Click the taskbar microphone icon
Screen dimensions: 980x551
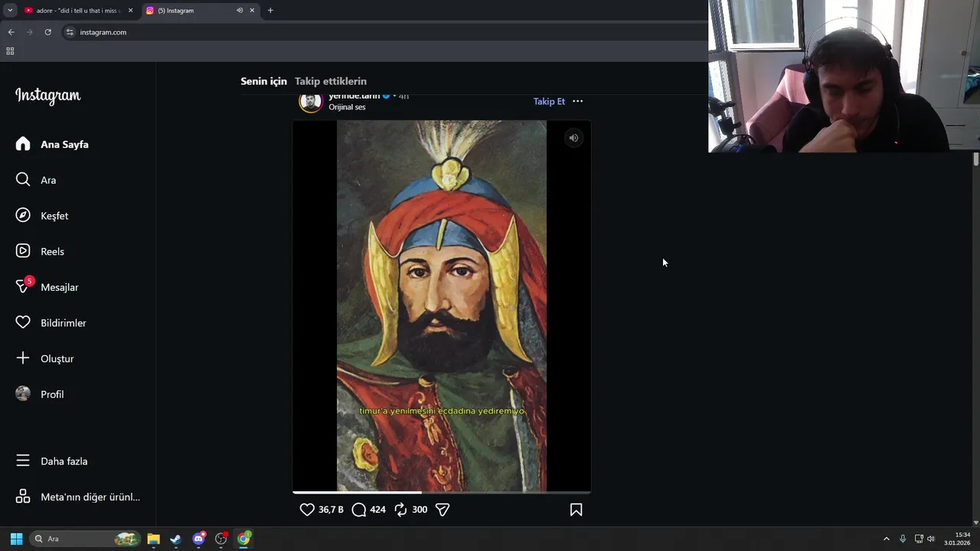[x=903, y=539]
